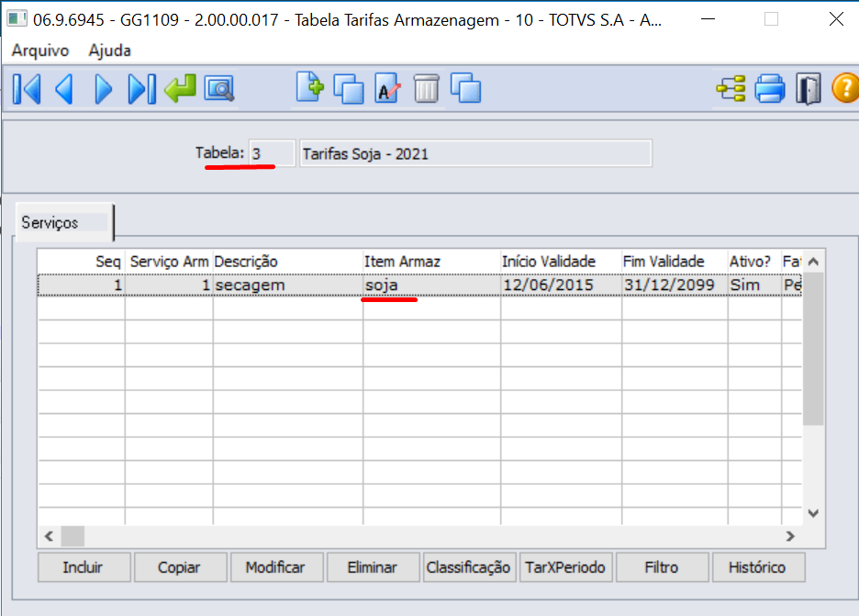
Task: Click the Incluir button
Action: click(x=84, y=567)
